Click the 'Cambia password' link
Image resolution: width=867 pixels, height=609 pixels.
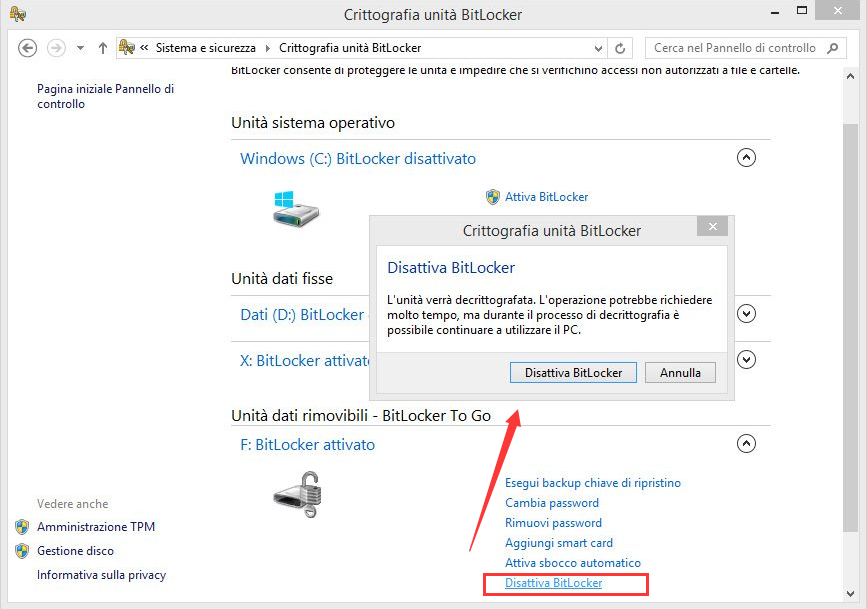click(x=551, y=503)
